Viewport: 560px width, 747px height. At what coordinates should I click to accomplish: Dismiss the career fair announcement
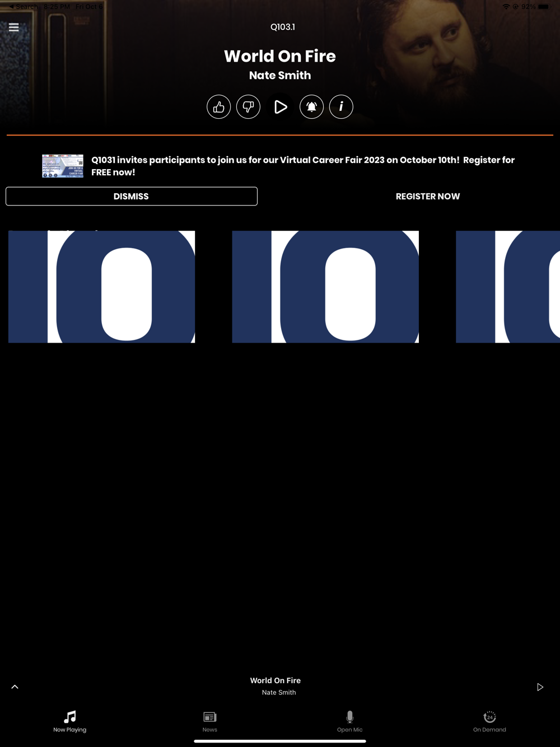[x=132, y=196]
